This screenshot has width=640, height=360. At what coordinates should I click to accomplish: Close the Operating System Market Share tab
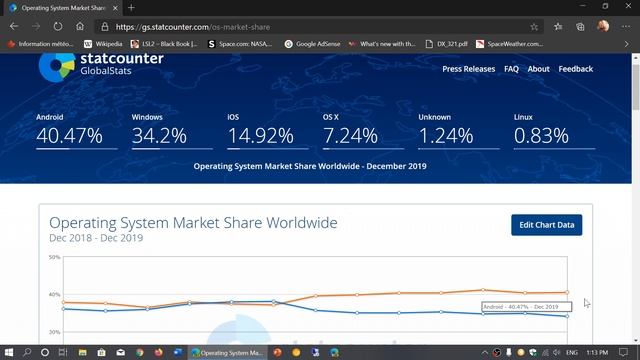coord(116,8)
